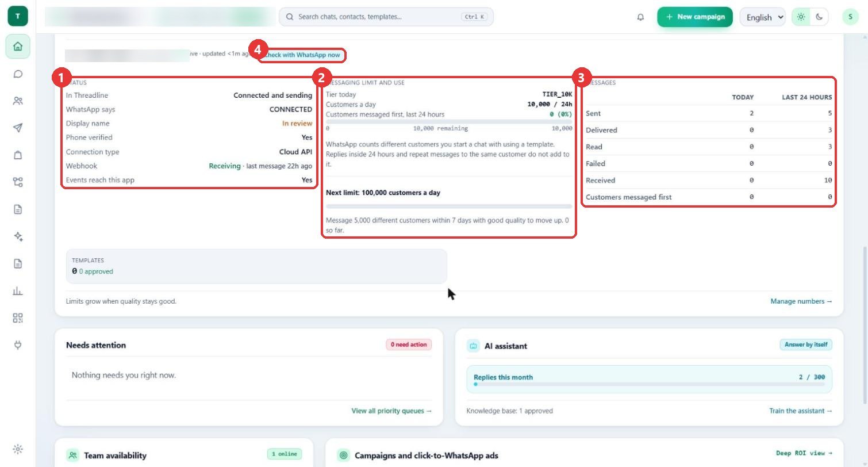Open the shopping bag icon in sidebar
This screenshot has height=467, width=868.
(18, 155)
